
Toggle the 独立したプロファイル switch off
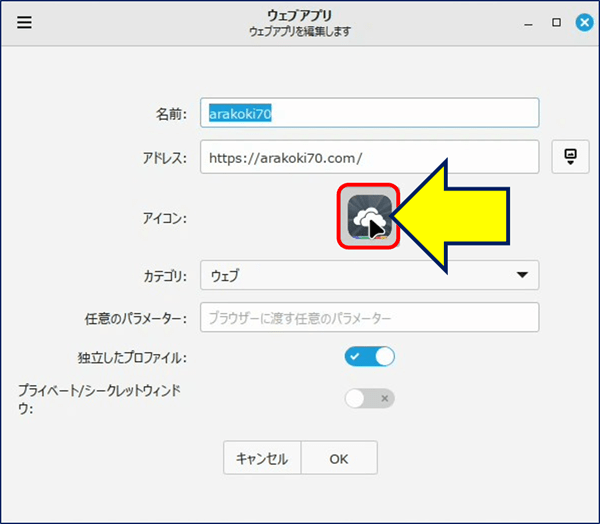click(370, 356)
